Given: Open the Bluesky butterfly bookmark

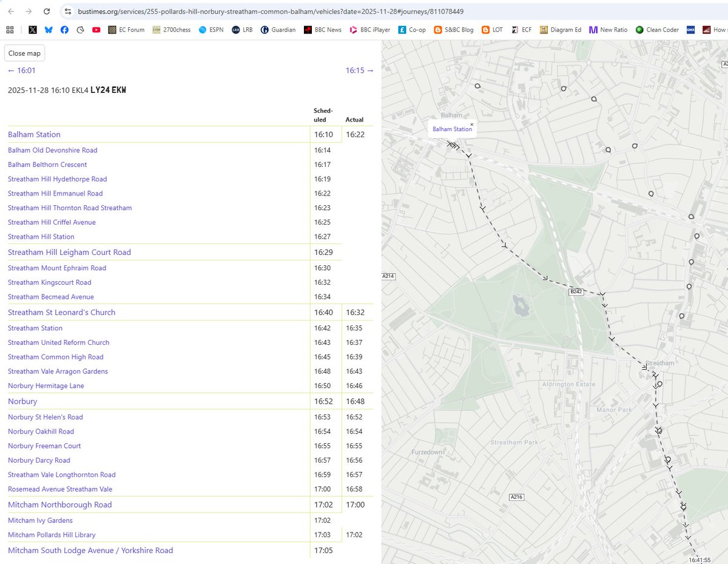Looking at the screenshot, I should tap(49, 29).
